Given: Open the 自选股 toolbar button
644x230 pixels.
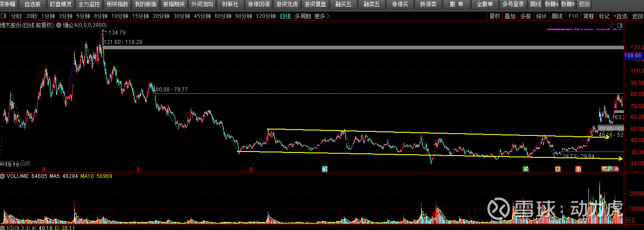Looking at the screenshot, I should [x=32, y=4].
